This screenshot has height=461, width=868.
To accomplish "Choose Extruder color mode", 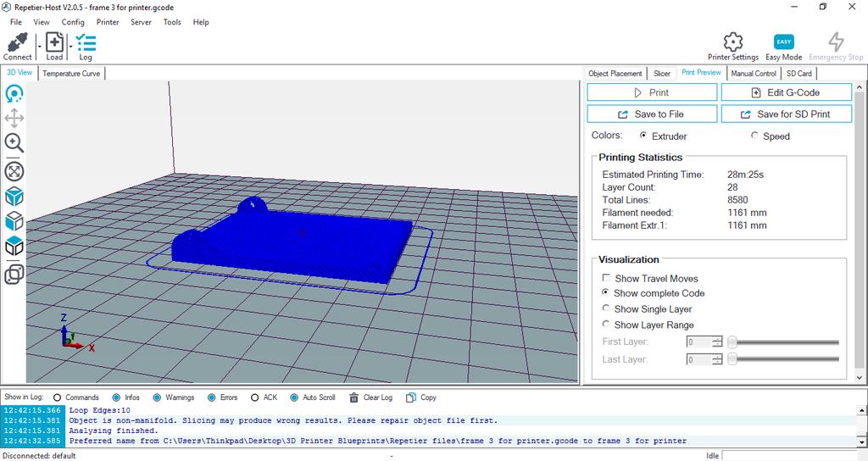I will [643, 135].
